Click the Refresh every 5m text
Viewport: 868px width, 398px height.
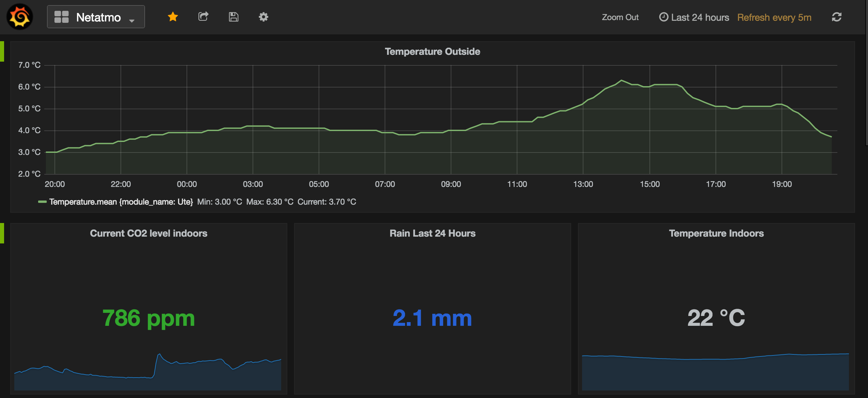click(774, 17)
